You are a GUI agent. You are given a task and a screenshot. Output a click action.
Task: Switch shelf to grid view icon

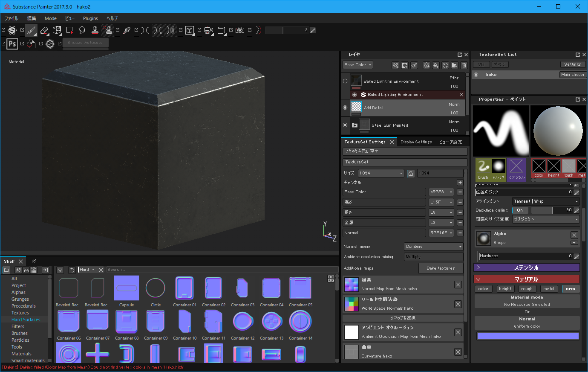[331, 279]
